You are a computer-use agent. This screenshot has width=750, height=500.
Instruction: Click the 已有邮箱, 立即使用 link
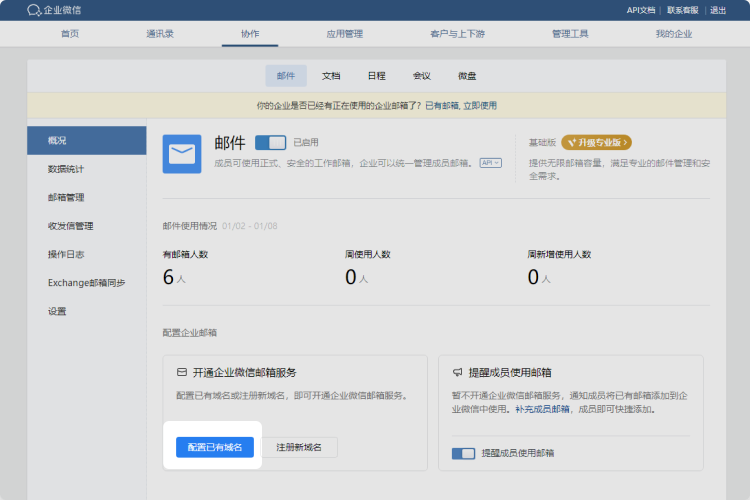(x=461, y=105)
